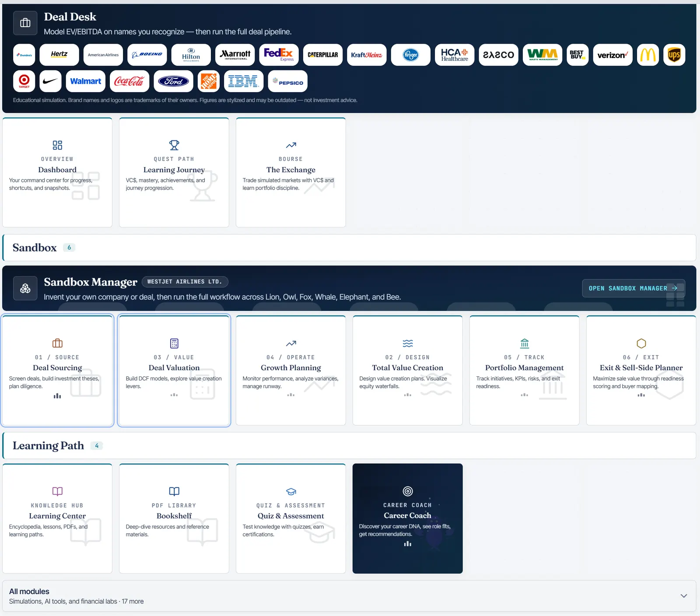The width and height of the screenshot is (700, 616).
Task: Open the Exit & Sell-Side Planner card
Action: tap(641, 370)
